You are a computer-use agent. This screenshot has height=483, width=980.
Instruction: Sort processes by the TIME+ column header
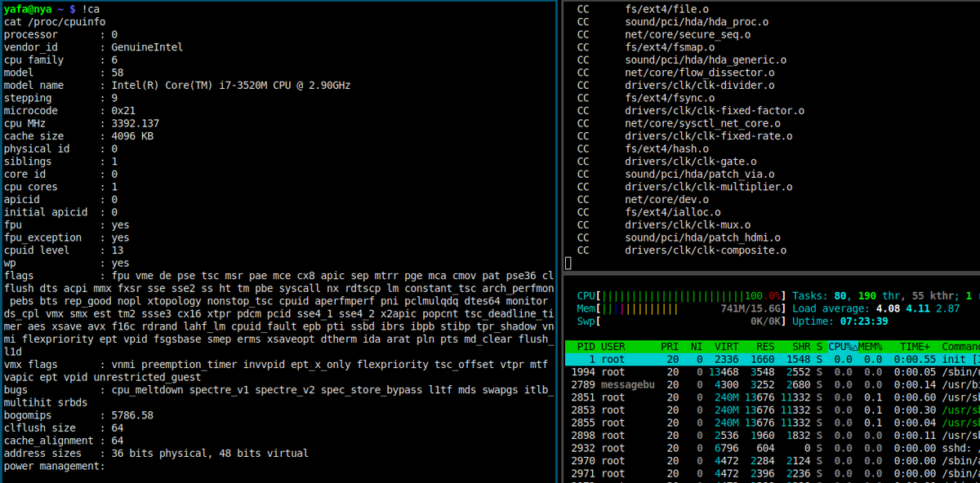coord(913,347)
